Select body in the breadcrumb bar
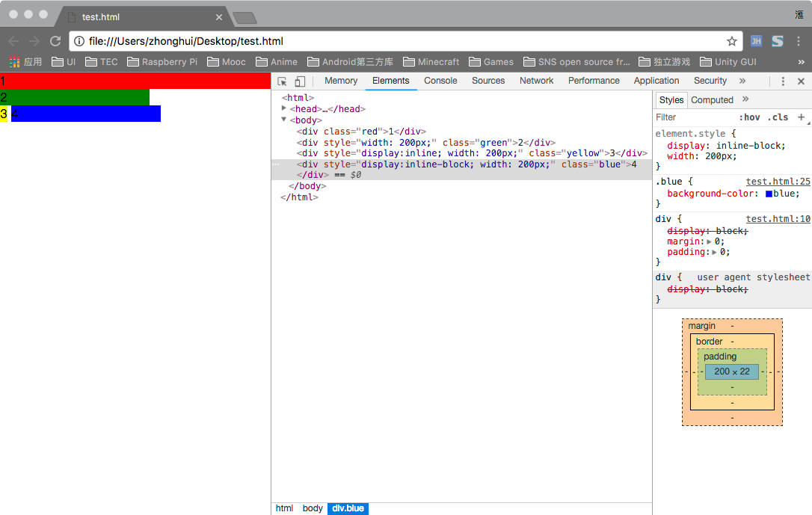Screen dimensions: 812x515 click(x=313, y=508)
